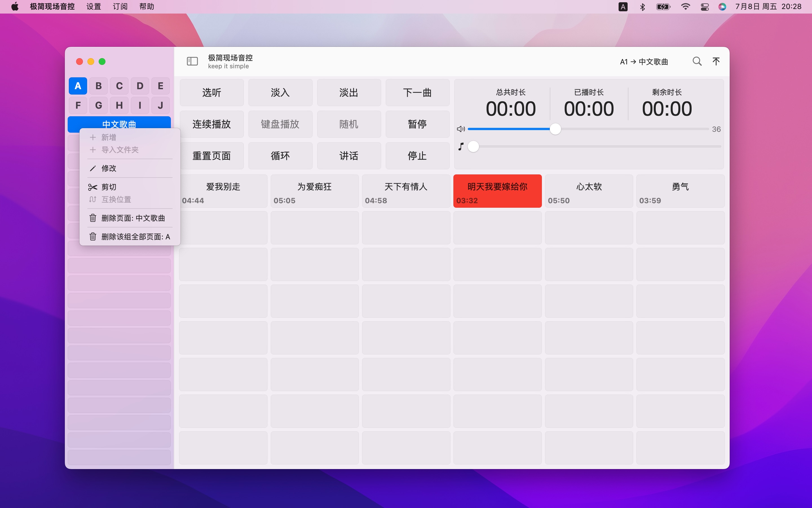
Task: Click the 选听 preview button
Action: [212, 92]
